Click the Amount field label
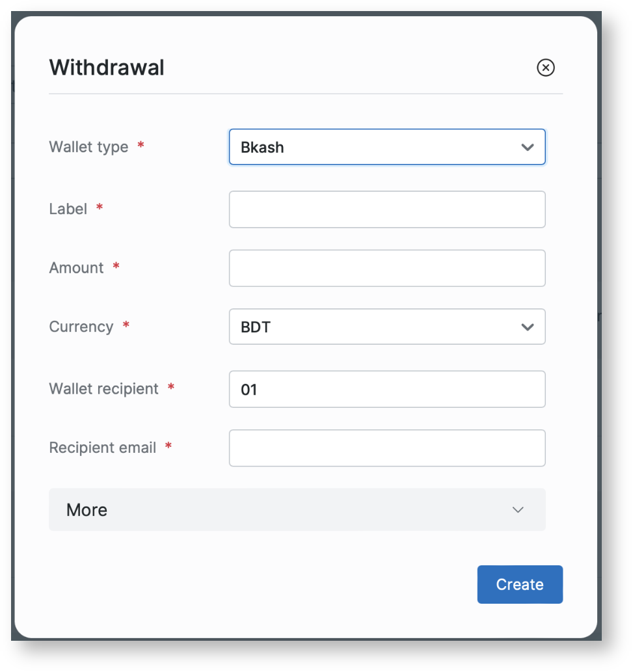Viewport: 633px width, 672px height. pyautogui.click(x=77, y=268)
